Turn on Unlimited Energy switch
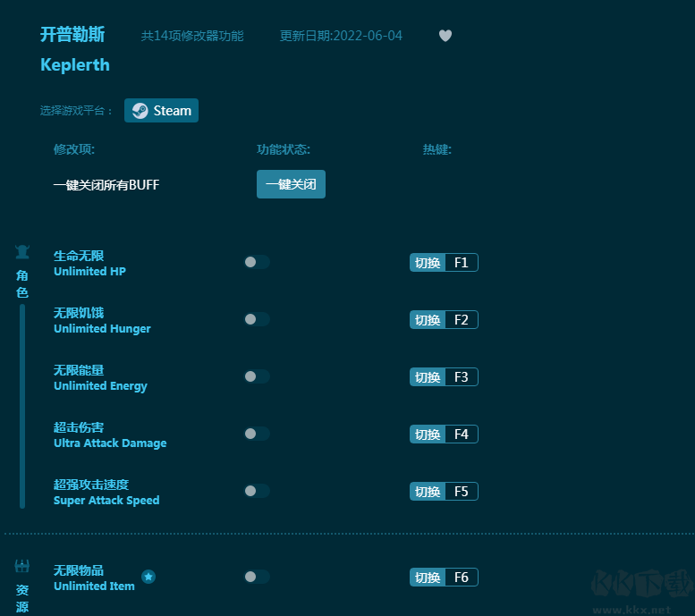The width and height of the screenshot is (695, 616). pyautogui.click(x=257, y=376)
